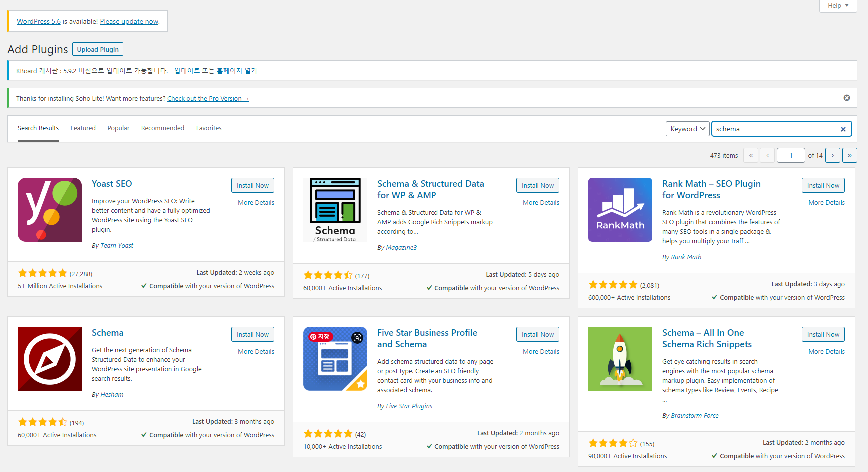This screenshot has height=472, width=868.
Task: Install the Schema plugin by Hesham
Action: coord(253,334)
